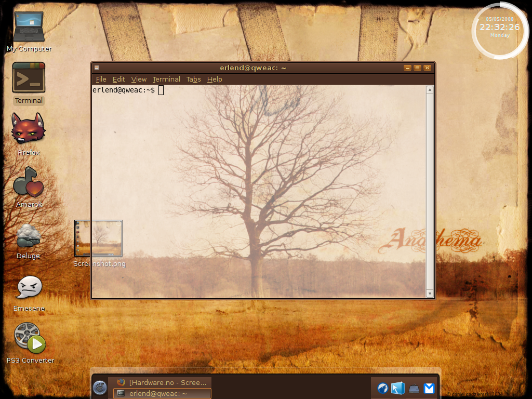Click the drive device tray icon

coord(414,389)
